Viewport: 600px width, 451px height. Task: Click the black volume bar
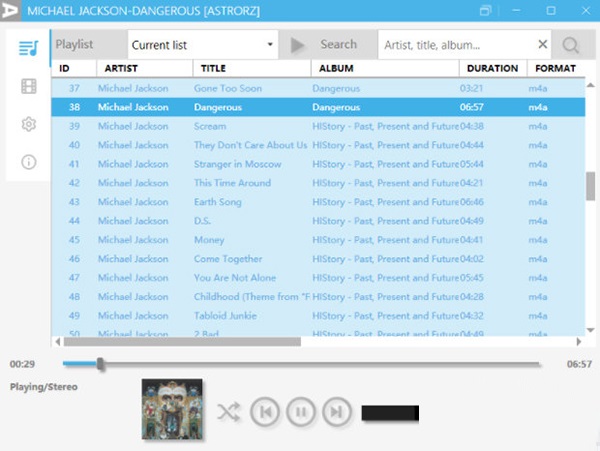[x=390, y=413]
